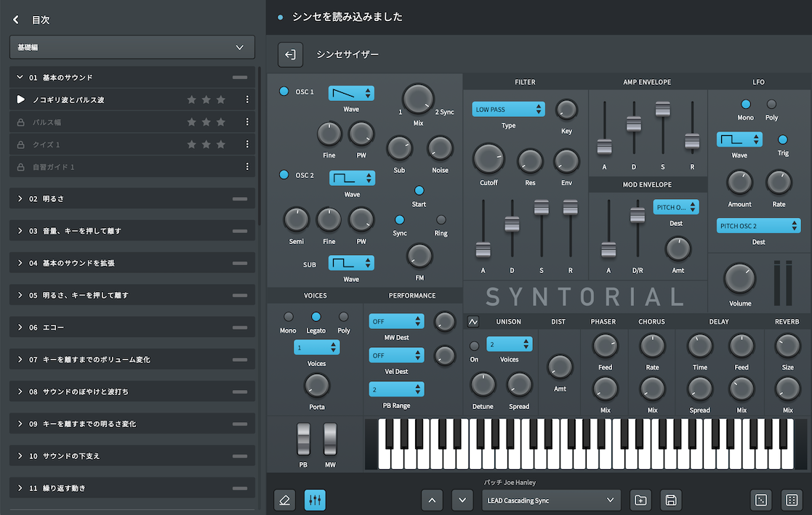Open MW Dest dropdown
This screenshot has height=515, width=812.
click(396, 322)
